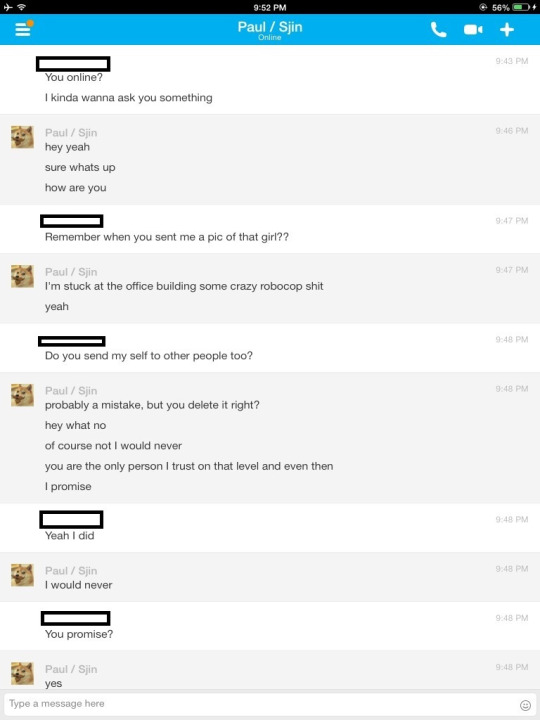The image size is (540, 720).
Task: Select the message 'Do you send my self to other people too?'
Action: pos(149,356)
